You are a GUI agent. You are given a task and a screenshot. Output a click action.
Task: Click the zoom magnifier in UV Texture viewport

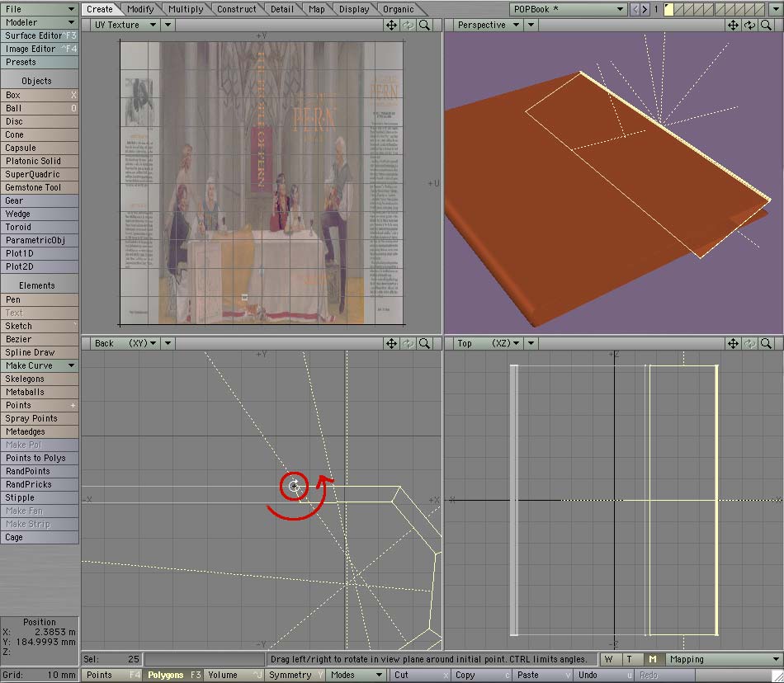click(424, 25)
